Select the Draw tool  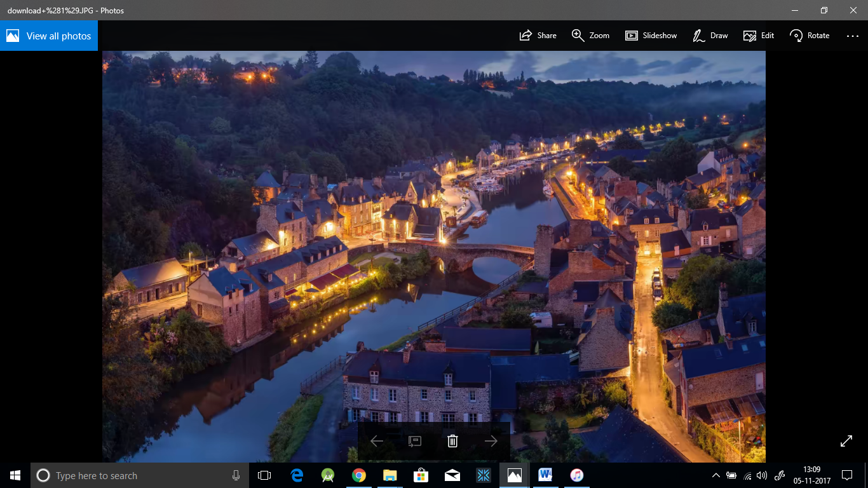(x=710, y=36)
